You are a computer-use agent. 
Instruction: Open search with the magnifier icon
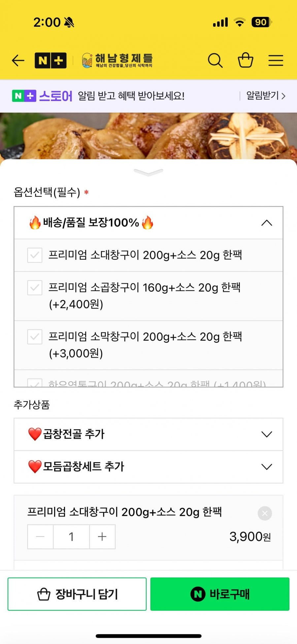click(215, 60)
